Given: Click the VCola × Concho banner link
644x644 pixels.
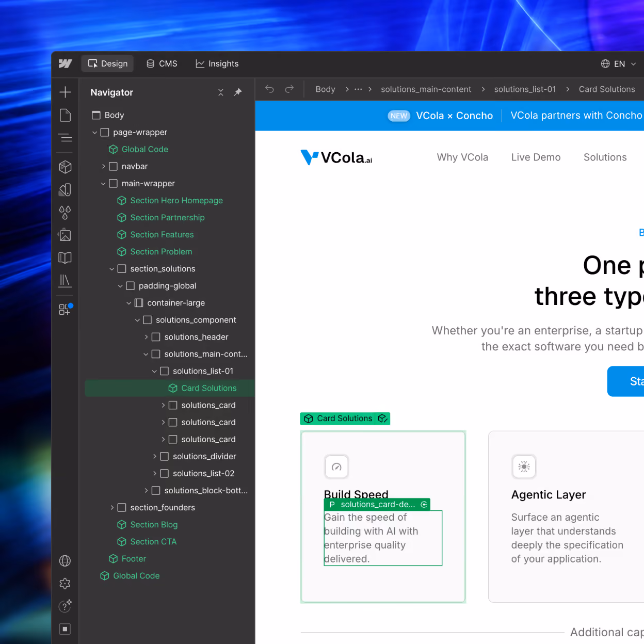Looking at the screenshot, I should pos(454,116).
